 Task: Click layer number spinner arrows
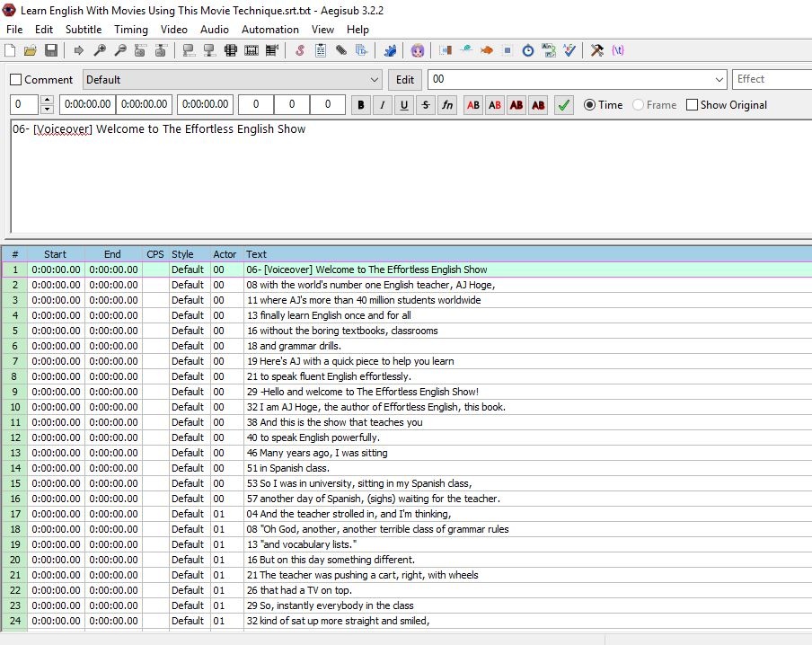tap(48, 105)
